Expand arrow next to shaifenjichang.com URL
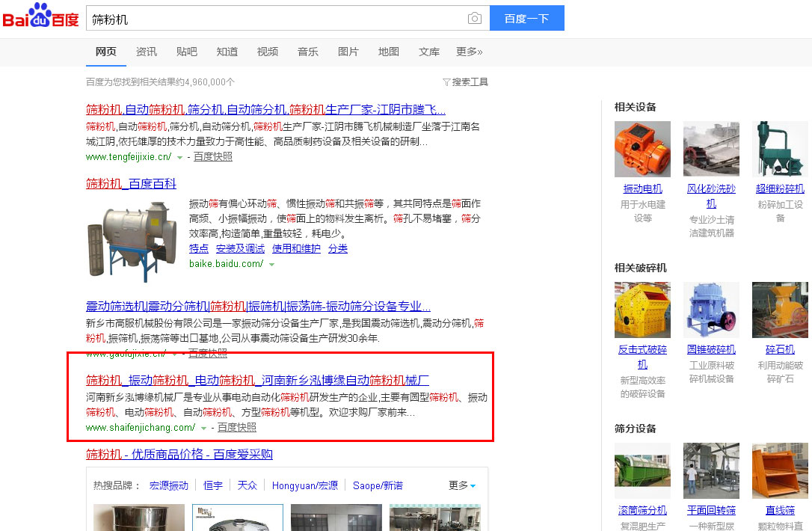The height and width of the screenshot is (531, 812). (203, 429)
